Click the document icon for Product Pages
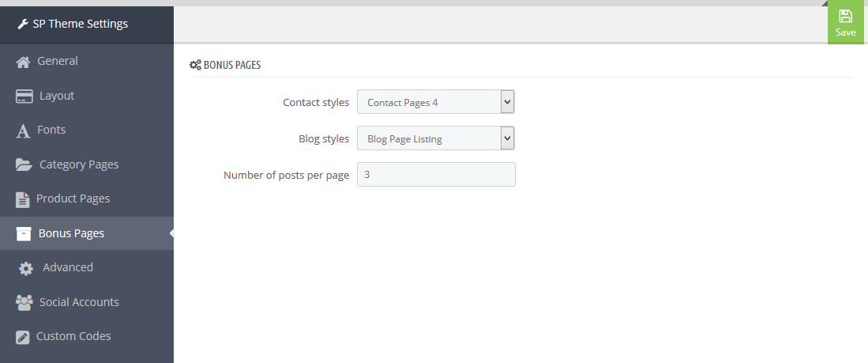Viewport: 868px width, 363px height. tap(23, 199)
